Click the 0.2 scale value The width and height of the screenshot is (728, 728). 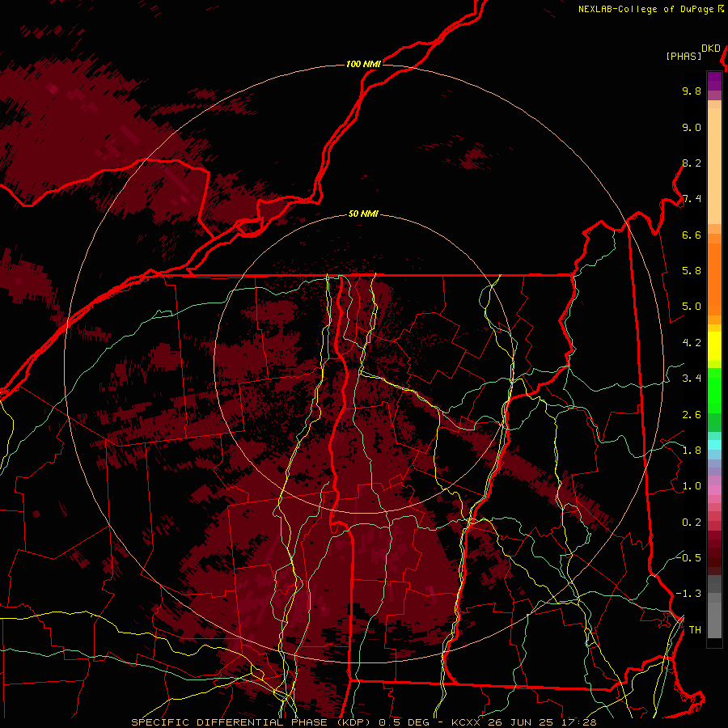[692, 523]
